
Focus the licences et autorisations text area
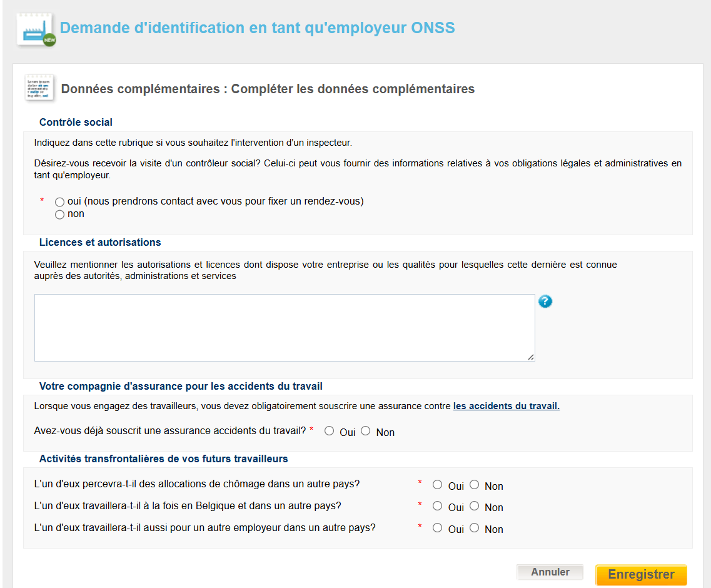click(285, 328)
